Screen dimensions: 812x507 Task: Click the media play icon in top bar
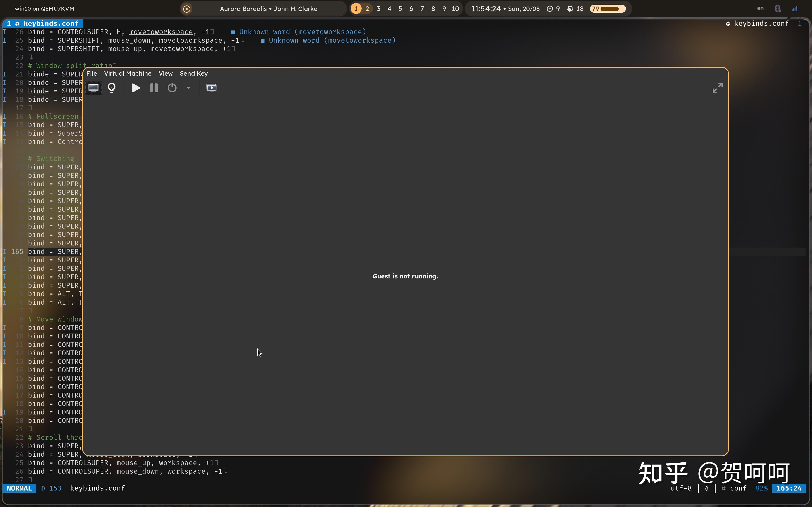[187, 9]
